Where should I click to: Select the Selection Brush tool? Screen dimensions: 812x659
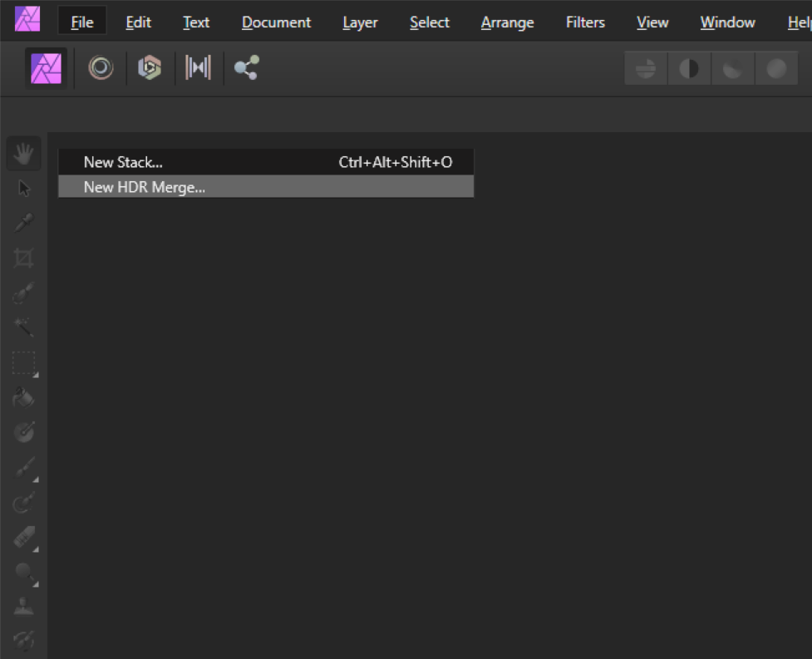tap(23, 293)
